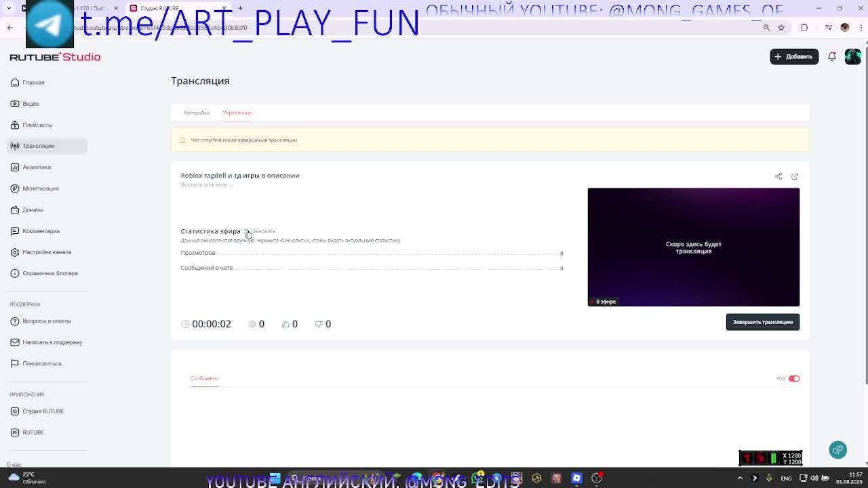The width and height of the screenshot is (868, 488).
Task: Click the thumbs up likes counter
Action: 290,324
